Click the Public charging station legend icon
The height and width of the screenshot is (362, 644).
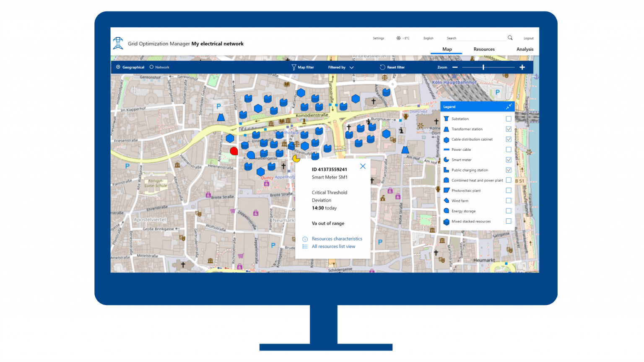pyautogui.click(x=446, y=170)
